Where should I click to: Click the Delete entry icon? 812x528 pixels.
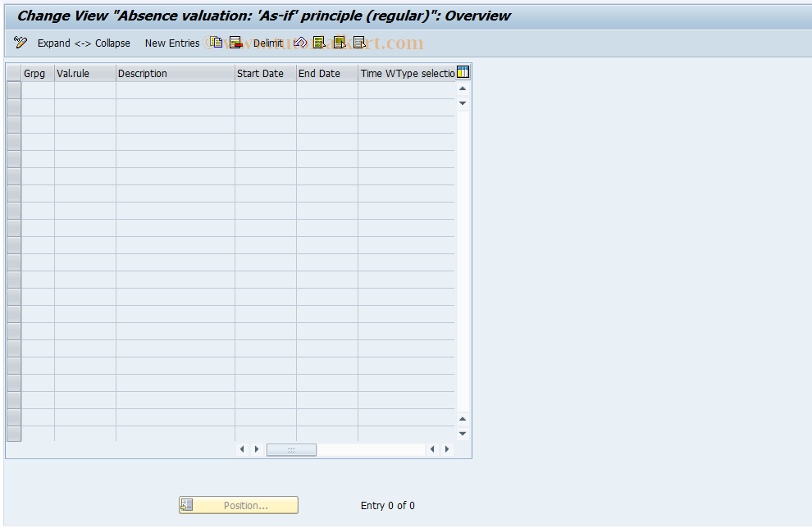pos(236,43)
